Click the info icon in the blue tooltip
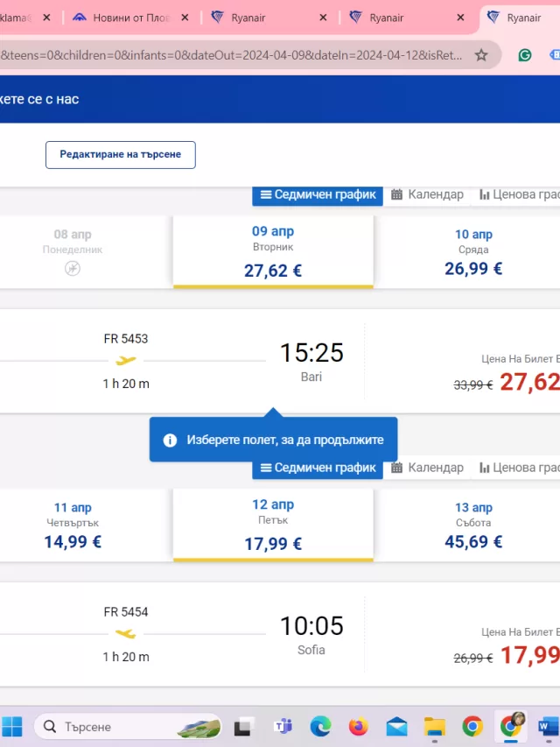This screenshot has height=747, width=560. coord(170,440)
